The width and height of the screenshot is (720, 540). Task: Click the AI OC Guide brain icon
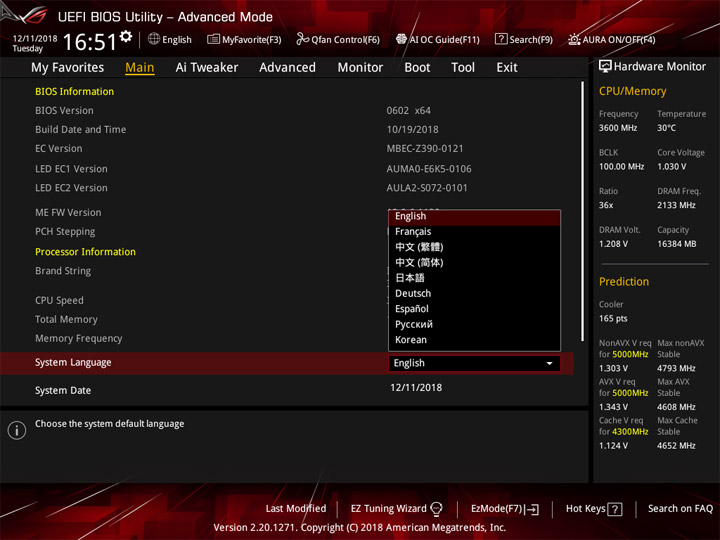coord(401,39)
